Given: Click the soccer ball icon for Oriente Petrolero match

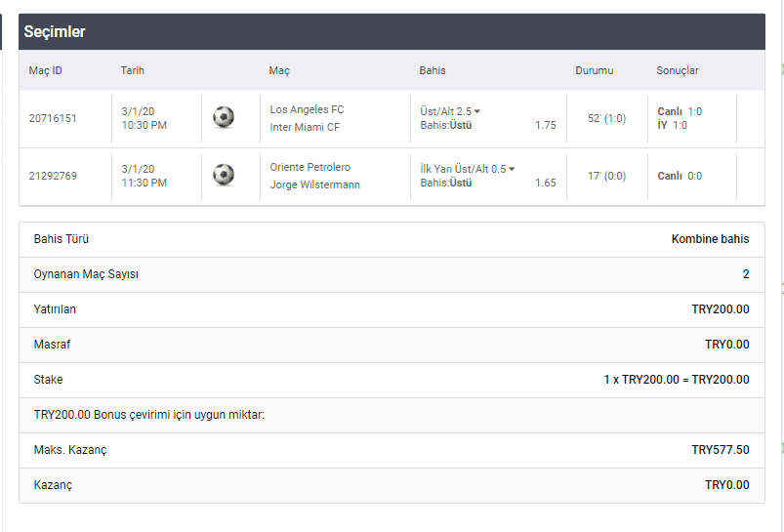Looking at the screenshot, I should 224,175.
